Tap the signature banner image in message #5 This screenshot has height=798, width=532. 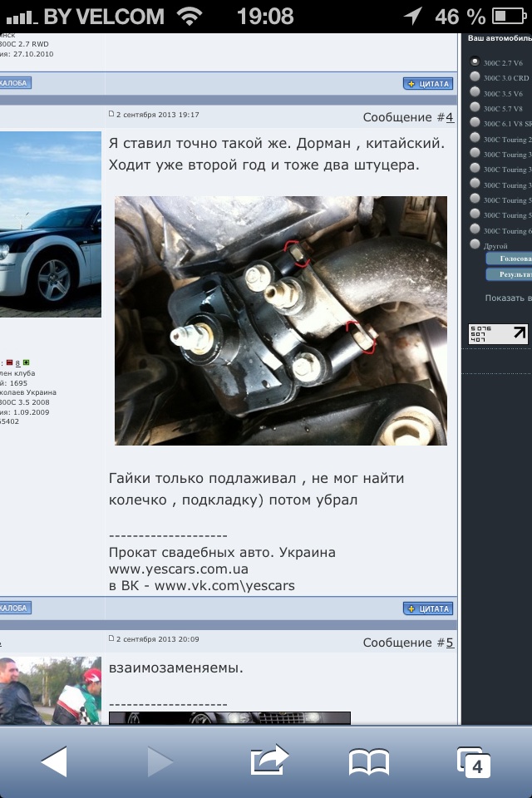tap(229, 718)
